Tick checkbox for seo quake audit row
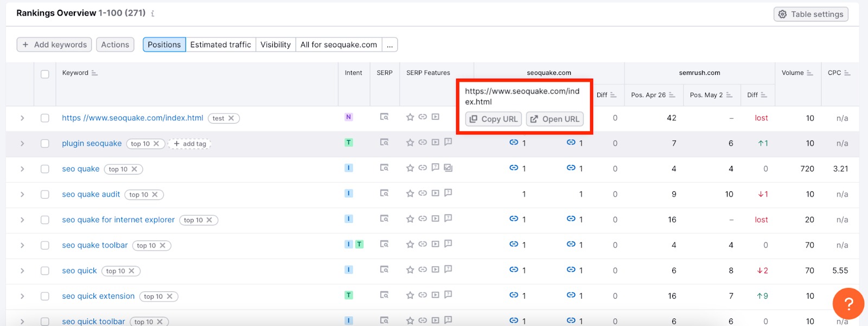Image resolution: width=868 pixels, height=326 pixels. click(45, 195)
